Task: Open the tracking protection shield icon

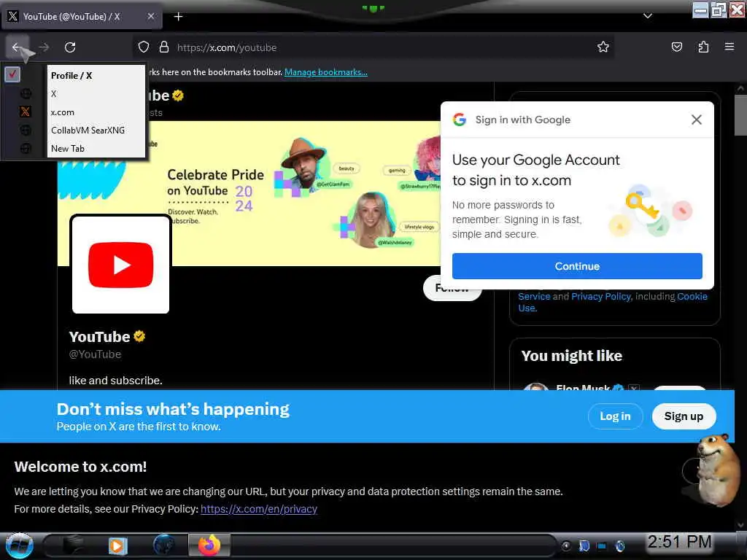Action: pyautogui.click(x=144, y=47)
